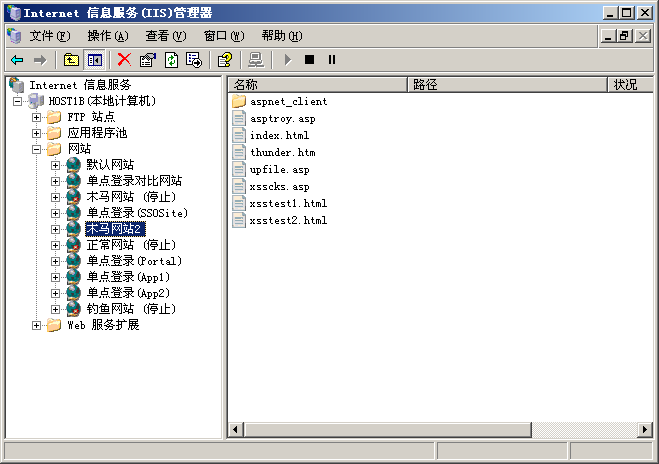Select the Web 服务扩展 folder icon

54,325
